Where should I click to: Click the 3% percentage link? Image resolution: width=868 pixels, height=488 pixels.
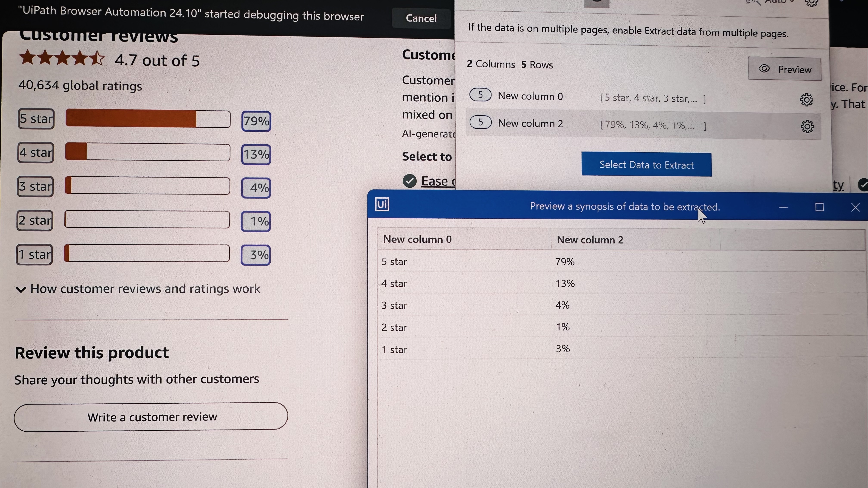[x=256, y=255]
